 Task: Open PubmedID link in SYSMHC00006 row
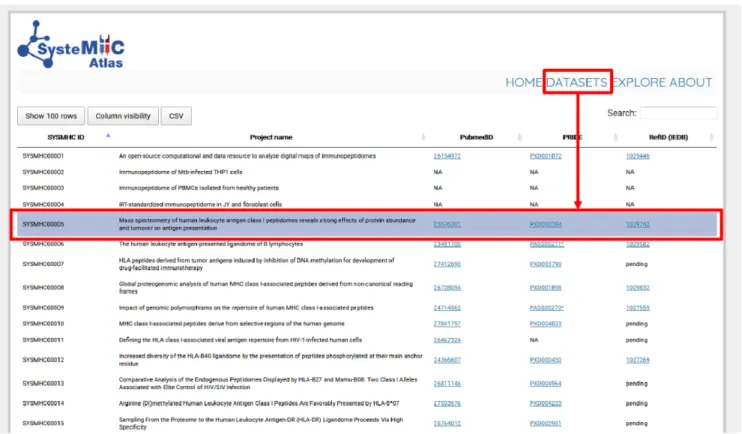(x=447, y=244)
